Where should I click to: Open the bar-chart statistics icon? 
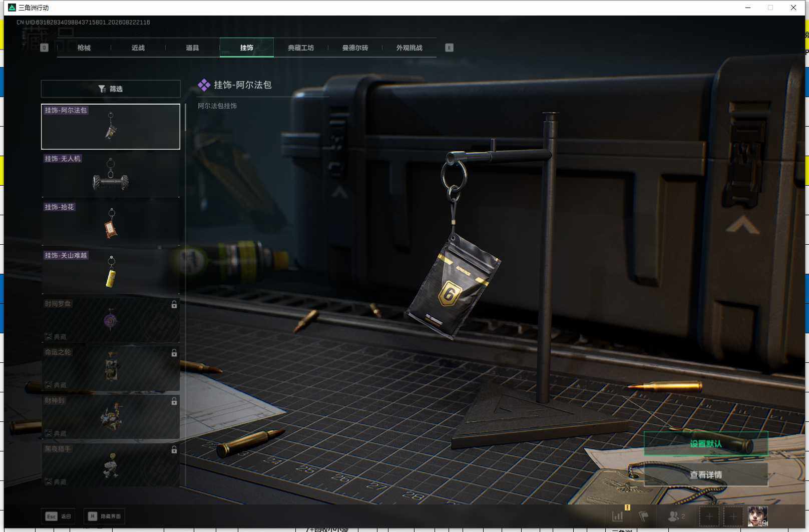[x=618, y=516]
